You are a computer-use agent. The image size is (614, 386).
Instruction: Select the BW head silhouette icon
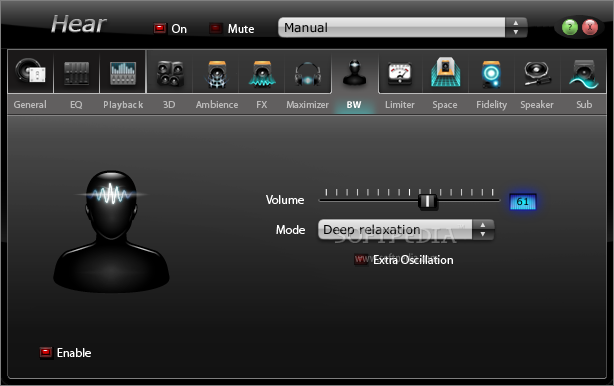[x=354, y=73]
